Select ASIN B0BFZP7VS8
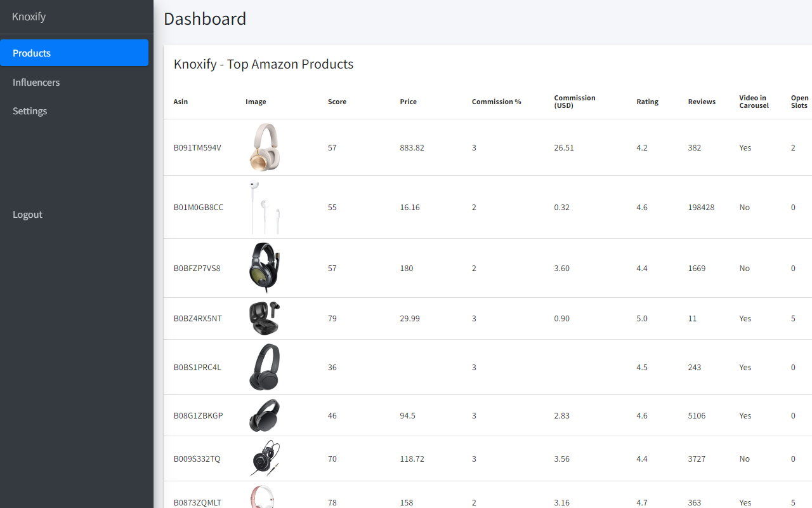 tap(197, 268)
